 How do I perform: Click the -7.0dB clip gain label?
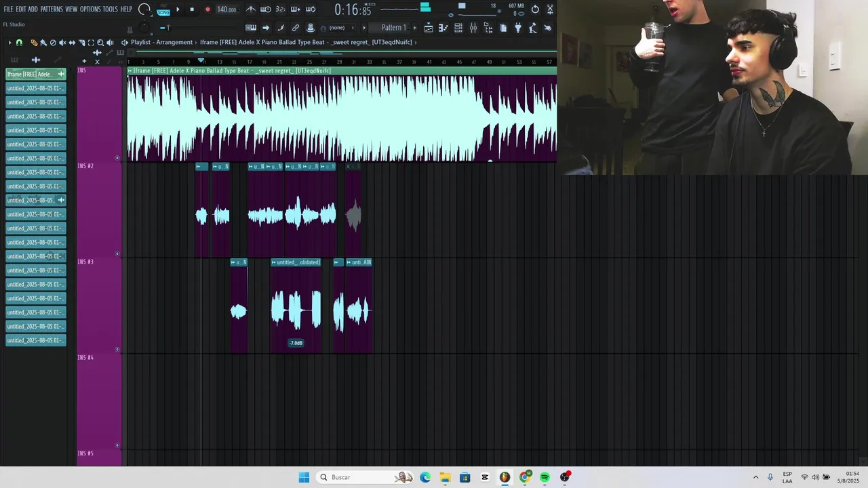coord(296,343)
